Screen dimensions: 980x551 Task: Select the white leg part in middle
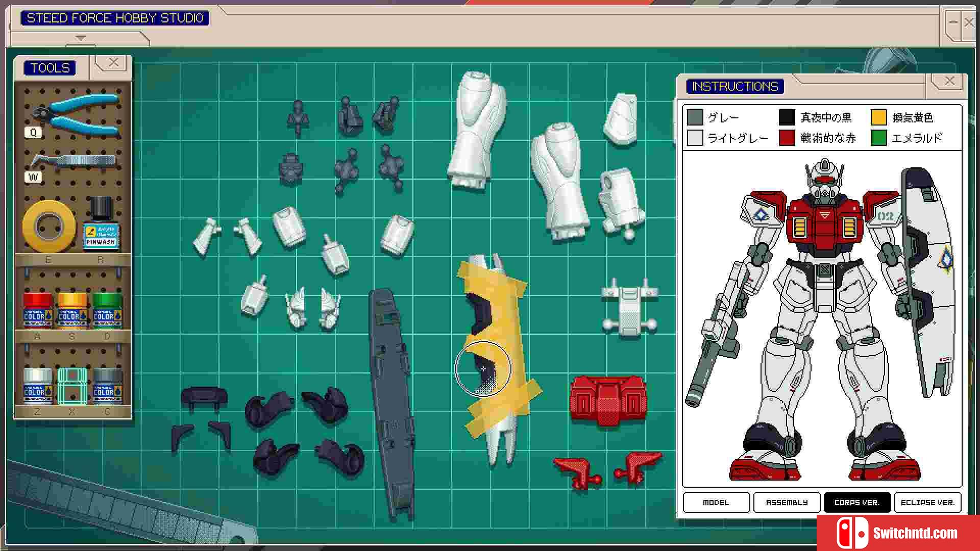pyautogui.click(x=560, y=181)
